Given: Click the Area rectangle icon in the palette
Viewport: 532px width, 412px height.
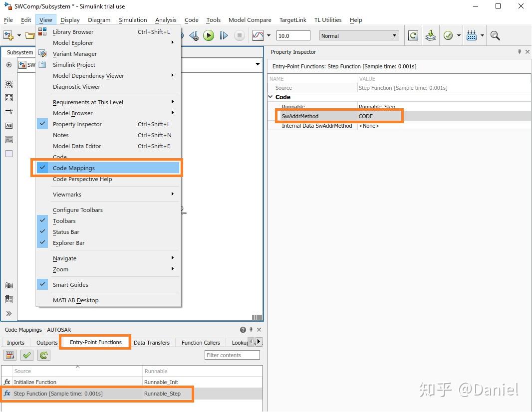Looking at the screenshot, I should pyautogui.click(x=9, y=154).
